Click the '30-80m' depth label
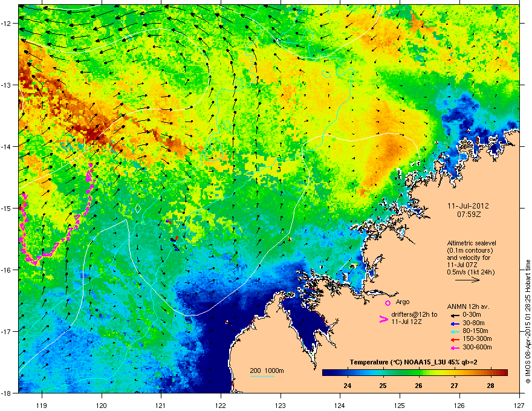This screenshot has width=532, height=411. (473, 323)
